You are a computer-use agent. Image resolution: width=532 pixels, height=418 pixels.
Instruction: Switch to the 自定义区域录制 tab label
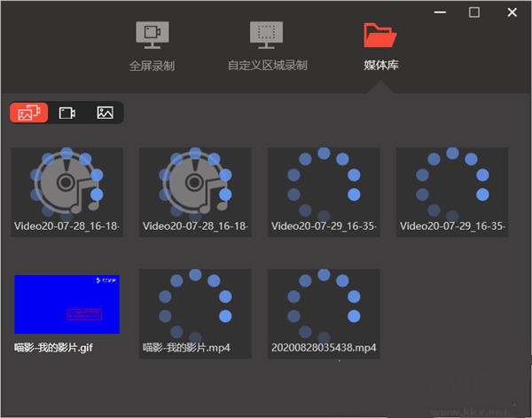tap(268, 65)
